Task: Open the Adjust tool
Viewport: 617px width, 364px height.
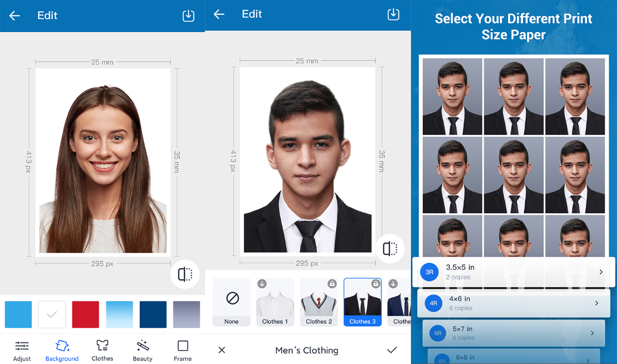Action: pyautogui.click(x=22, y=351)
